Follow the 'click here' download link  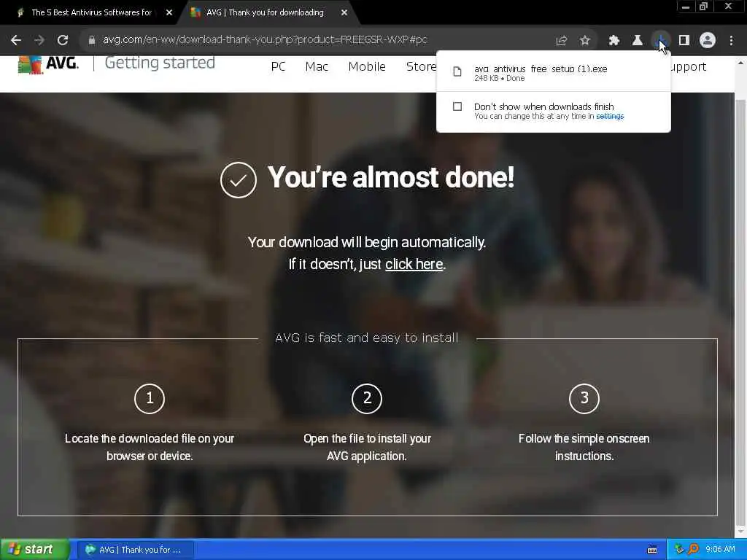[x=414, y=264]
